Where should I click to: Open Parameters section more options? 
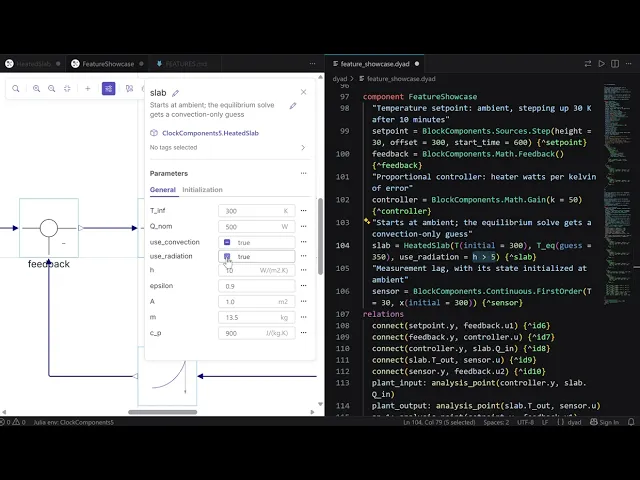click(x=303, y=173)
